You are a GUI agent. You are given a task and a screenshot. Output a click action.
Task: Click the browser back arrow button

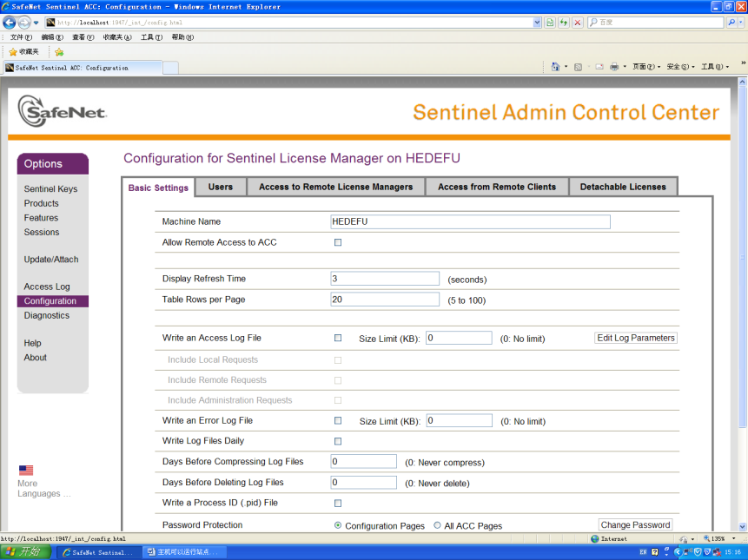[x=10, y=22]
